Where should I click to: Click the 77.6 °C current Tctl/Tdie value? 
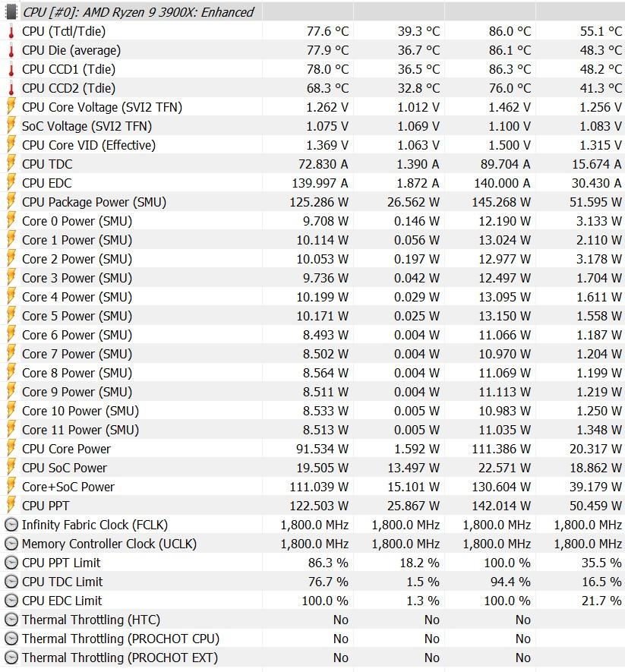point(327,31)
